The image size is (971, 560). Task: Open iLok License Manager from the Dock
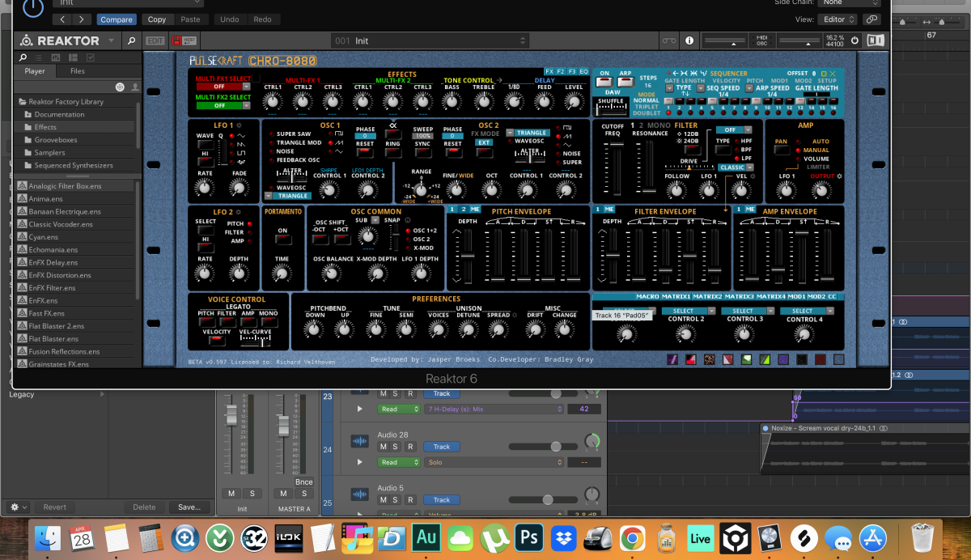tap(288, 537)
